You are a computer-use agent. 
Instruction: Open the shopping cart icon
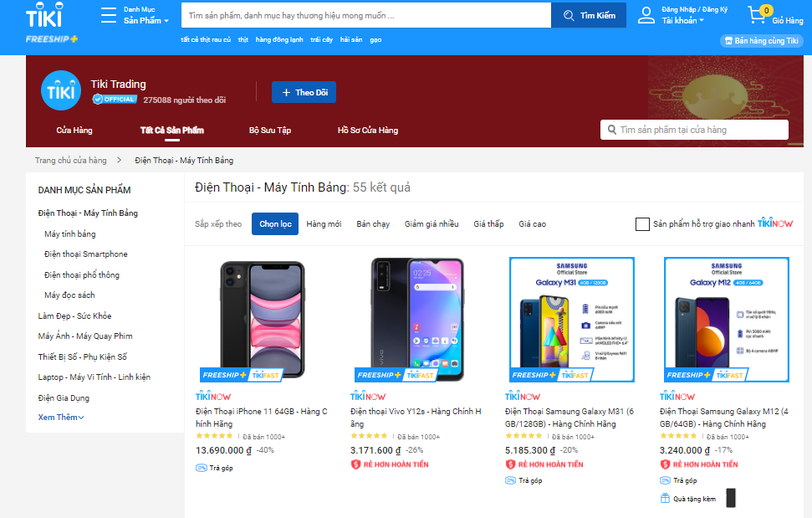(x=757, y=16)
